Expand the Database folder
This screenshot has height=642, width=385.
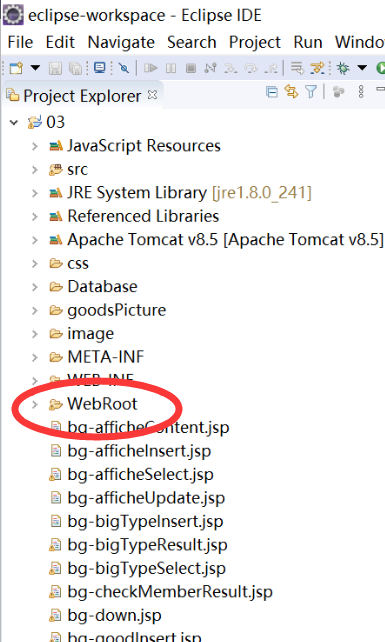(35, 287)
